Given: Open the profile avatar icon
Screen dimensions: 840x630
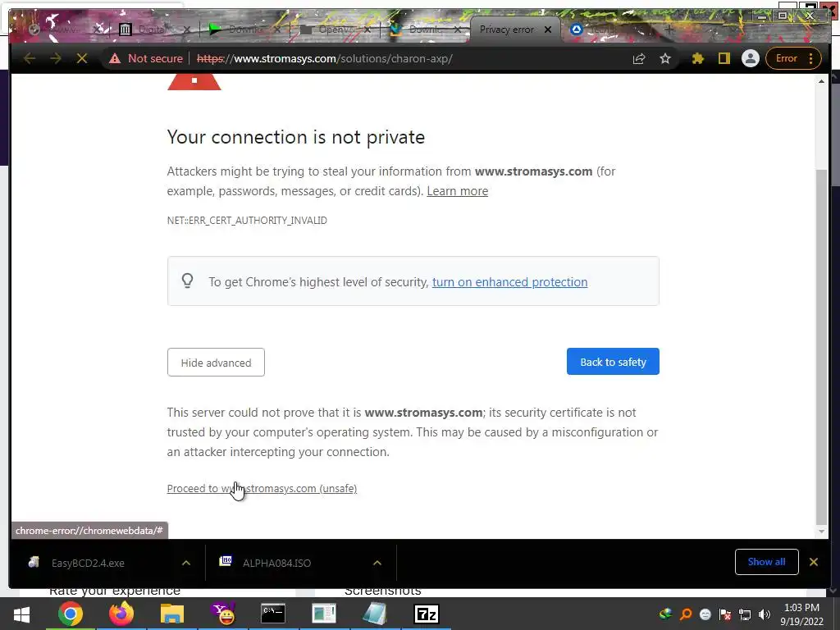Looking at the screenshot, I should [x=750, y=58].
